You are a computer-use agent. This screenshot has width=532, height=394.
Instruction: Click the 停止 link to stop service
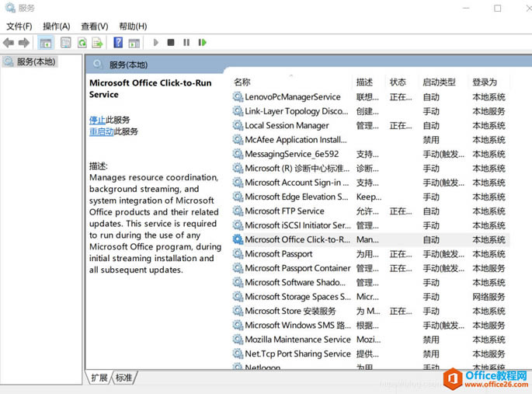click(97, 120)
